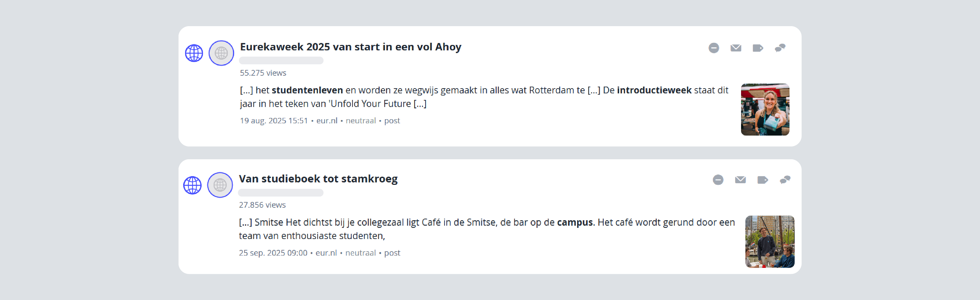Click the envelope icon on Eurekaweek post
The image size is (980, 300).
tap(736, 48)
